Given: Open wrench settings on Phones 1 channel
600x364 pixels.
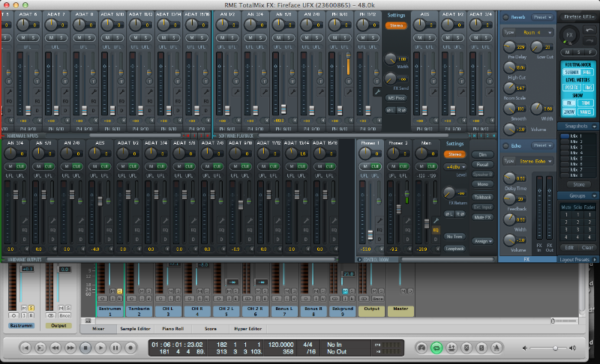Looking at the screenshot, I should coord(379,220).
